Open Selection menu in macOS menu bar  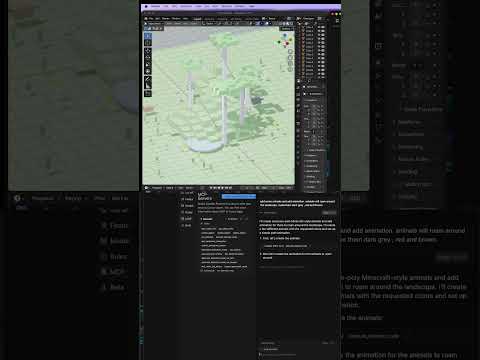[x=186, y=6]
